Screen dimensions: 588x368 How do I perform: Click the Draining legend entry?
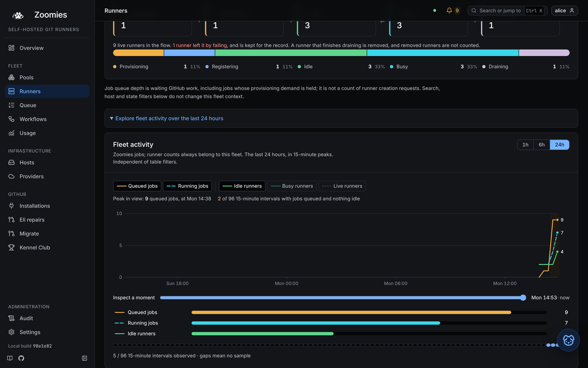526,66
